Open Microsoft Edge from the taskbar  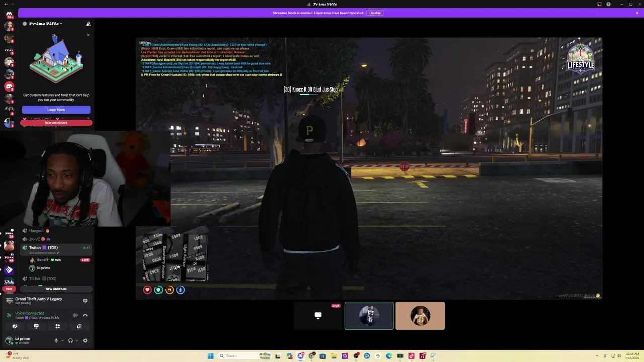389,356
